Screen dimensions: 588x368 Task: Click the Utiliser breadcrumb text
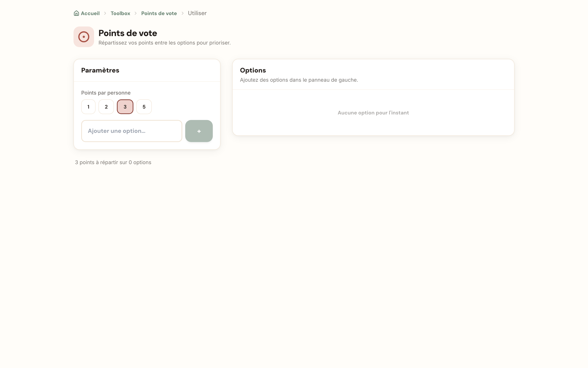coord(197,13)
